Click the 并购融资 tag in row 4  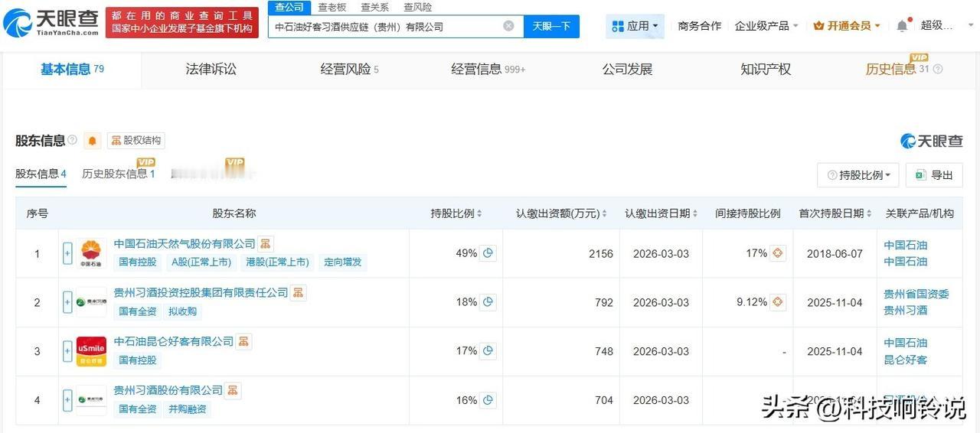pos(188,409)
